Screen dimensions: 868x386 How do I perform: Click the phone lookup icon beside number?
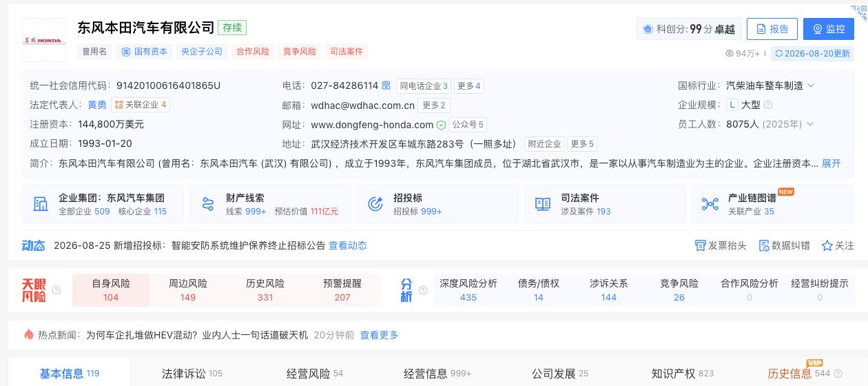click(386, 85)
